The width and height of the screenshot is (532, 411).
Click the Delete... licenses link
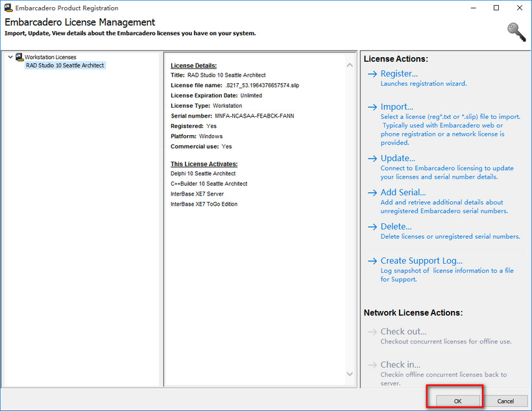pyautogui.click(x=396, y=227)
